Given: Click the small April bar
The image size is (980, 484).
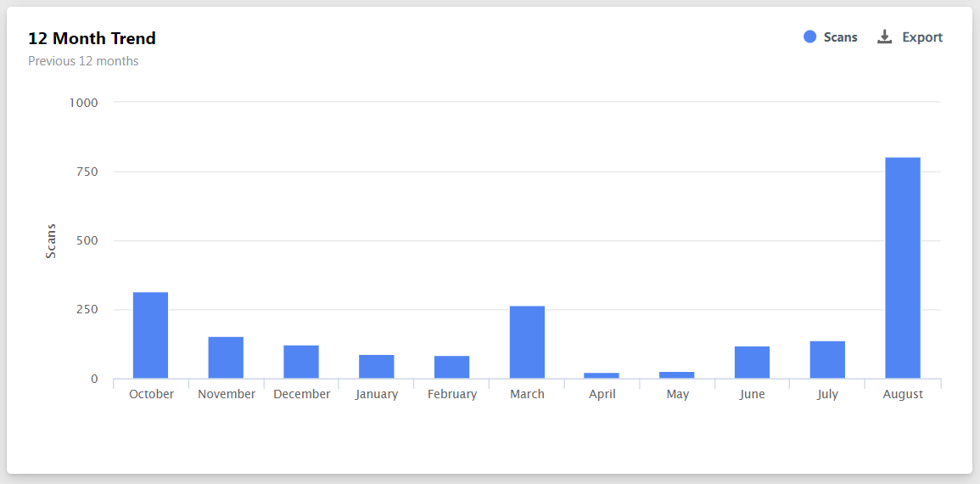Looking at the screenshot, I should [602, 375].
